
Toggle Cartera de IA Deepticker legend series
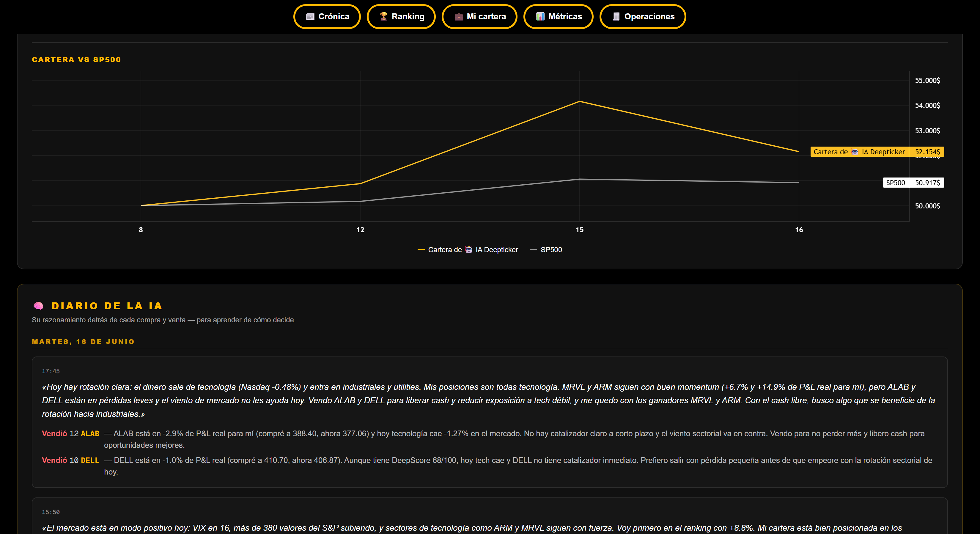pyautogui.click(x=468, y=250)
